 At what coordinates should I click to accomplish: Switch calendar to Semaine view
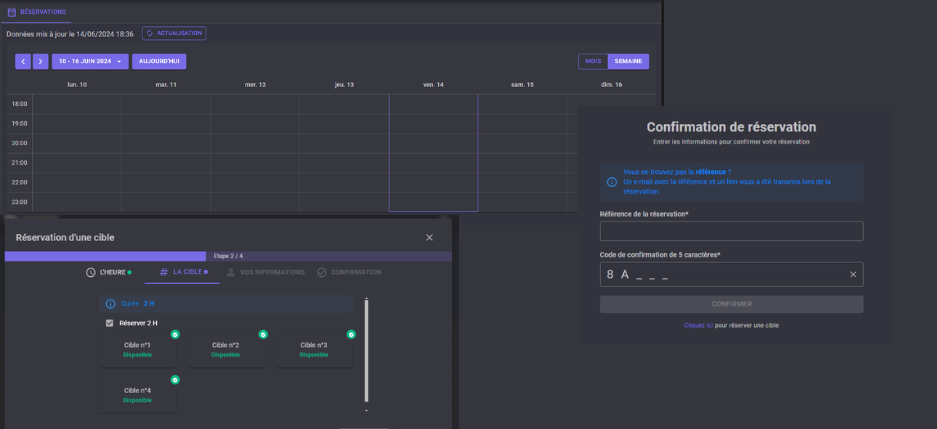(628, 62)
